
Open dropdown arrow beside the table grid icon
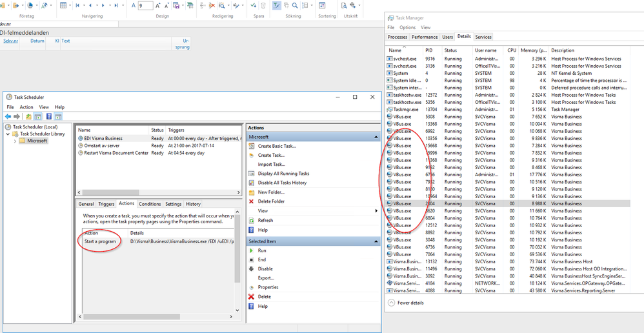[x=70, y=5]
